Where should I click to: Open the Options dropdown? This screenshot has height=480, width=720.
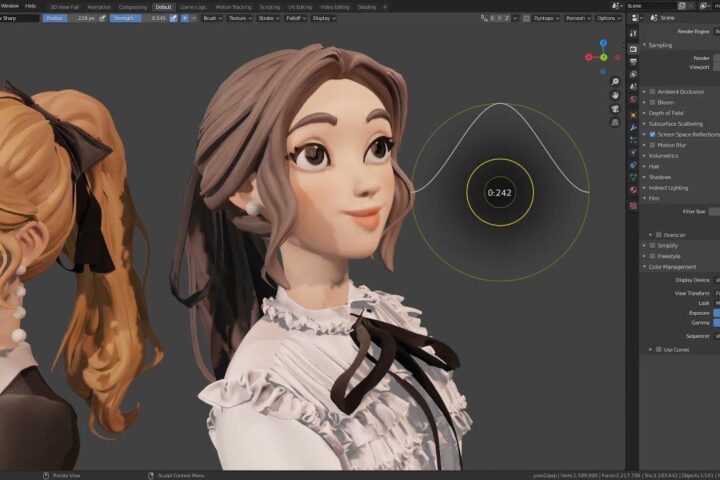[x=609, y=18]
